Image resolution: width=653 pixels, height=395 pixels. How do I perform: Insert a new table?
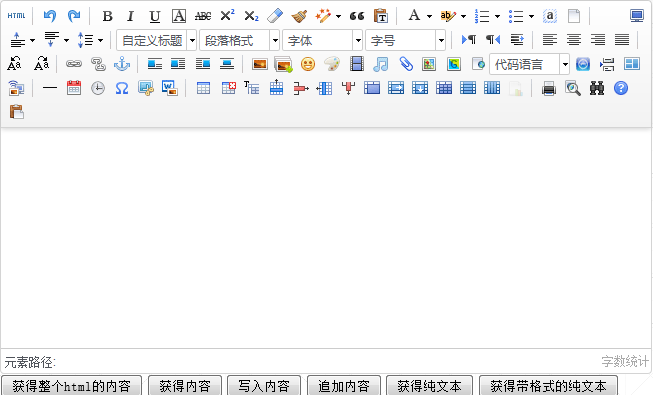[203, 88]
